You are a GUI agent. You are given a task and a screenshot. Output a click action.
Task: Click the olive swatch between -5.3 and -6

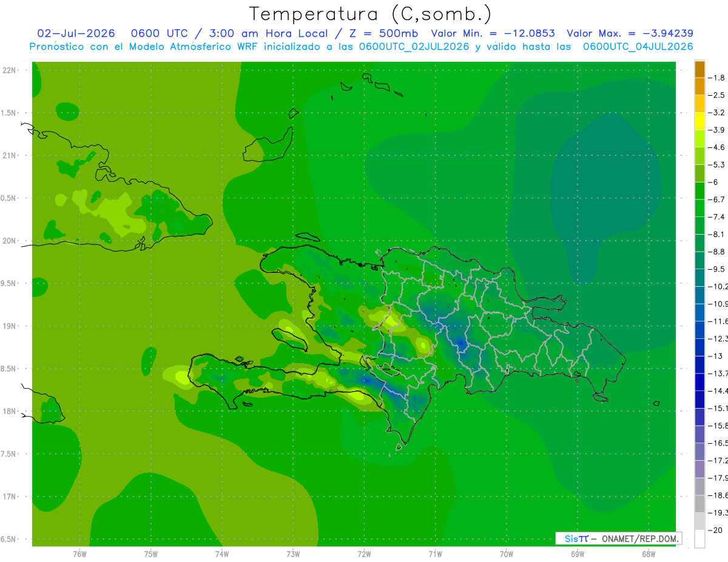coord(699,173)
